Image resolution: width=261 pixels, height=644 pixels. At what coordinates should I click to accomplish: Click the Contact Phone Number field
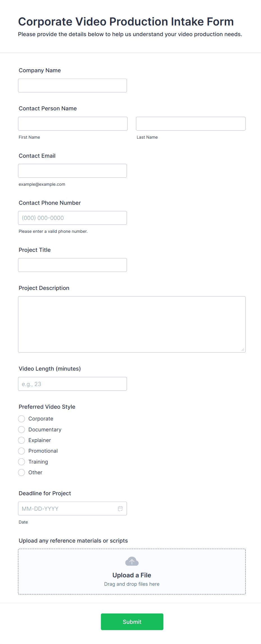tap(72, 218)
